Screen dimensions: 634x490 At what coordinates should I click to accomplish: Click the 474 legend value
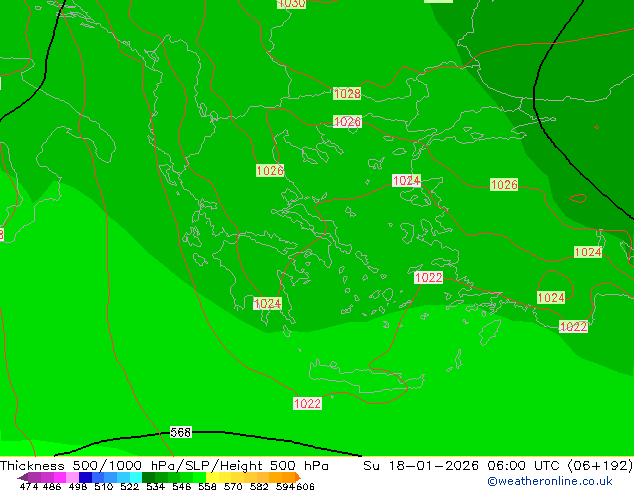29,486
